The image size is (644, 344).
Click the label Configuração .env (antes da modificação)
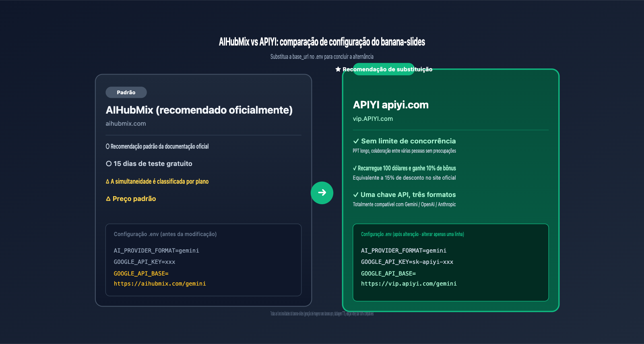coord(165,234)
